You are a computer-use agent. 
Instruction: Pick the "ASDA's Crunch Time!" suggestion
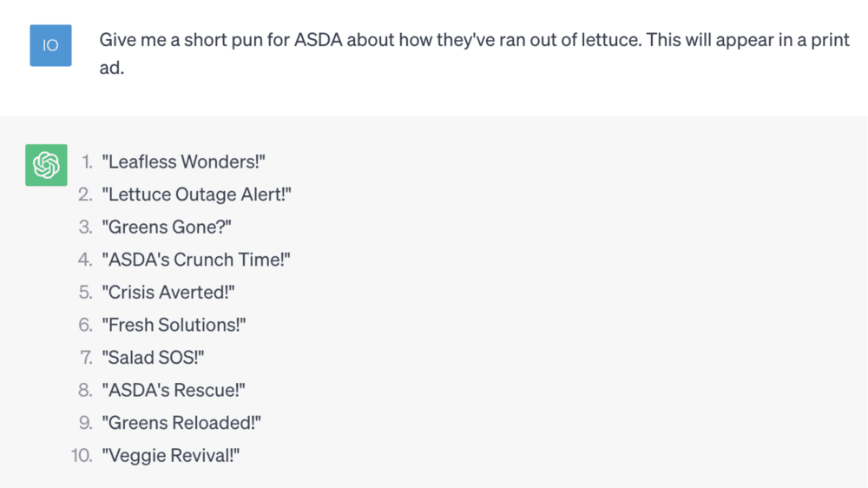(x=195, y=260)
